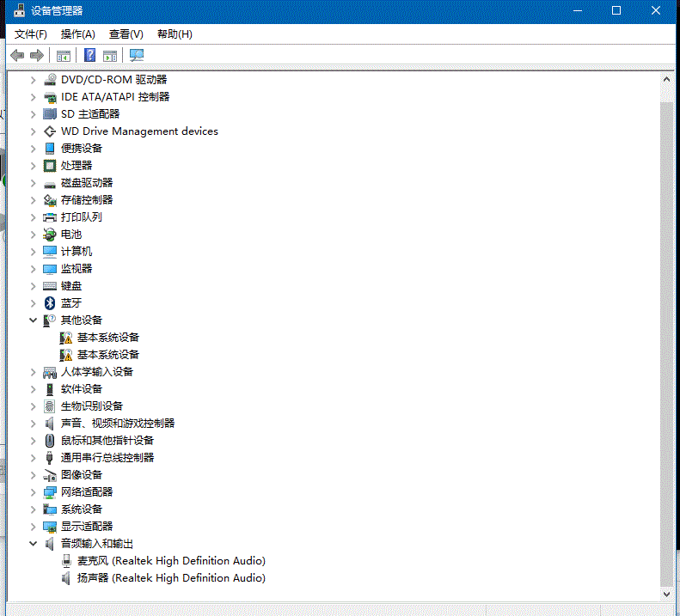Open the 帮助(H) menu
The height and width of the screenshot is (616, 680).
click(x=175, y=34)
